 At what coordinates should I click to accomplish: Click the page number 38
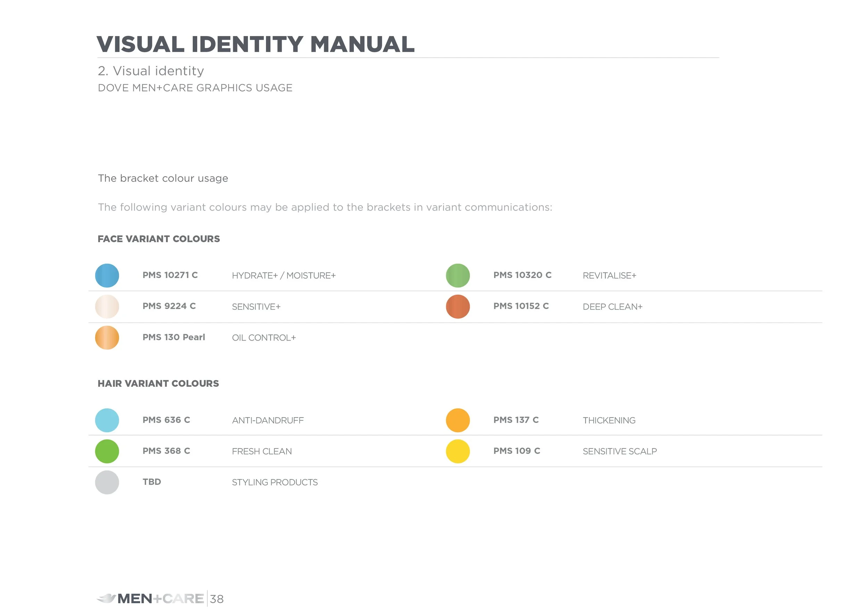coord(217,599)
